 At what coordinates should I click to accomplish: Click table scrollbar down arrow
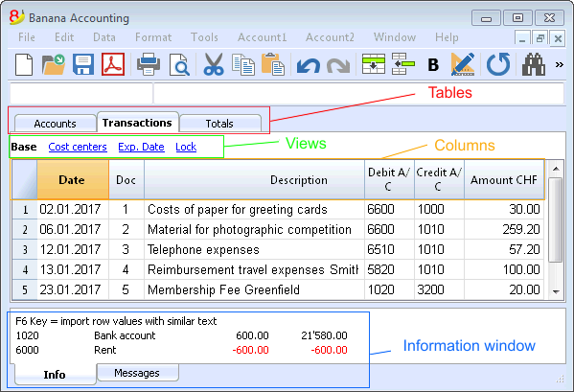pyautogui.click(x=556, y=291)
